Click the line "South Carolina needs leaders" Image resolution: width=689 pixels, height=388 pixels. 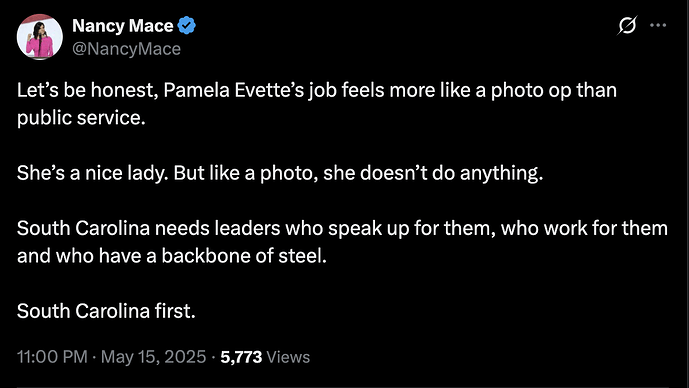[x=342, y=228]
